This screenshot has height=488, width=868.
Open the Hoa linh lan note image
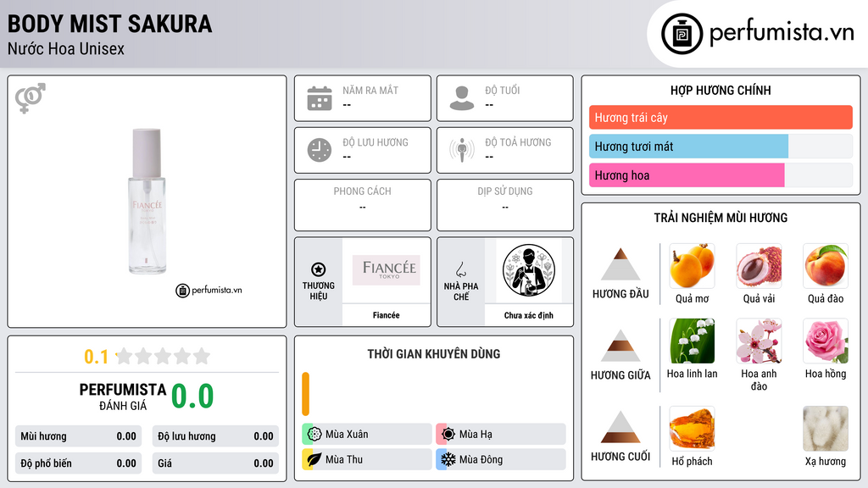[692, 341]
